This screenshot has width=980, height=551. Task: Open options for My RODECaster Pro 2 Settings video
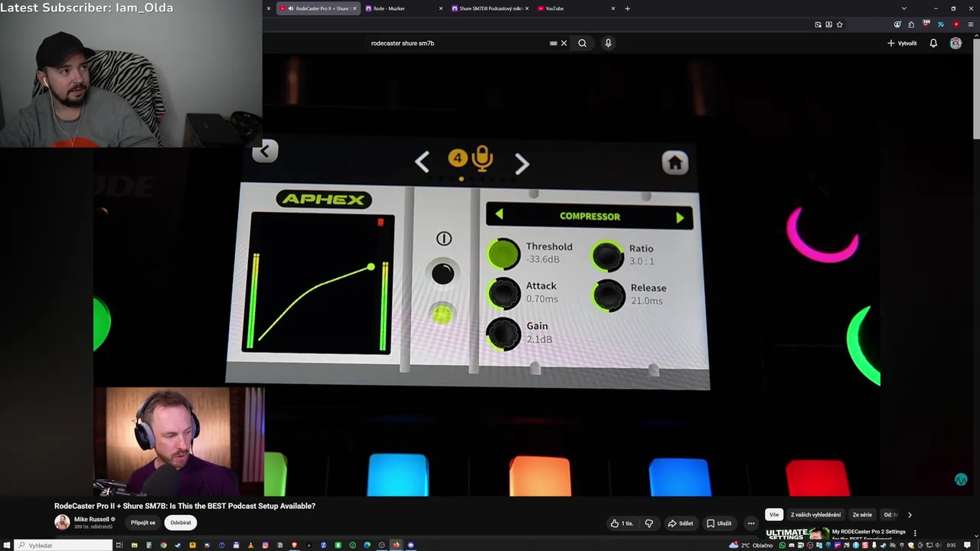pos(915,533)
